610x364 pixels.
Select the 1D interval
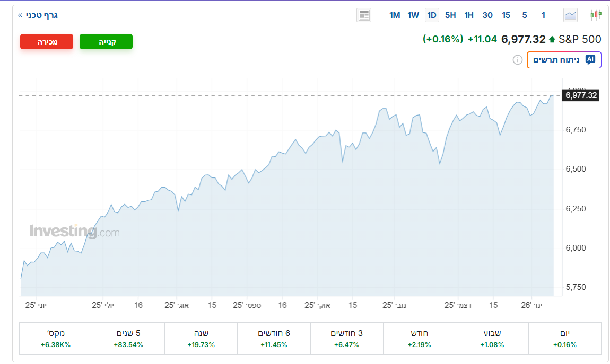tap(432, 15)
